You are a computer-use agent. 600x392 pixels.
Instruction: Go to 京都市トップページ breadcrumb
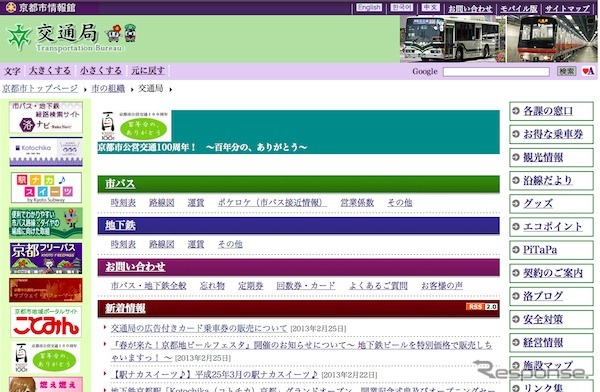[40, 88]
